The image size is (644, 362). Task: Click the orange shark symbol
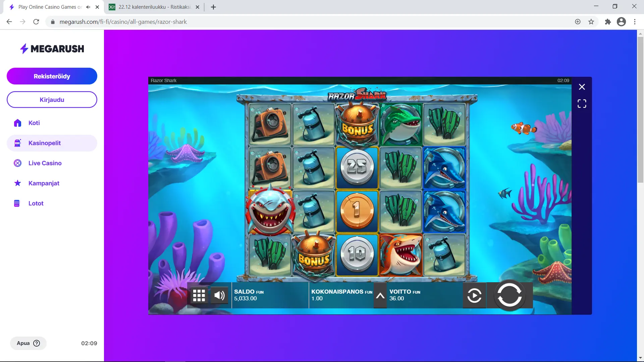click(400, 255)
